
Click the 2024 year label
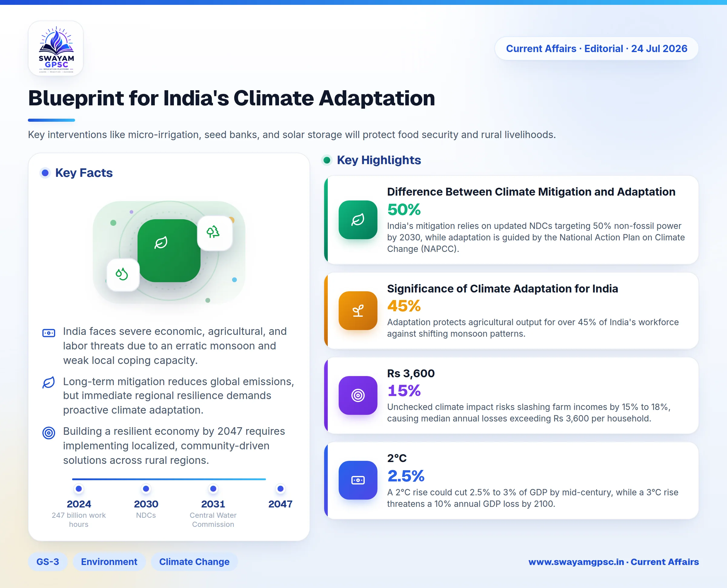point(78,504)
